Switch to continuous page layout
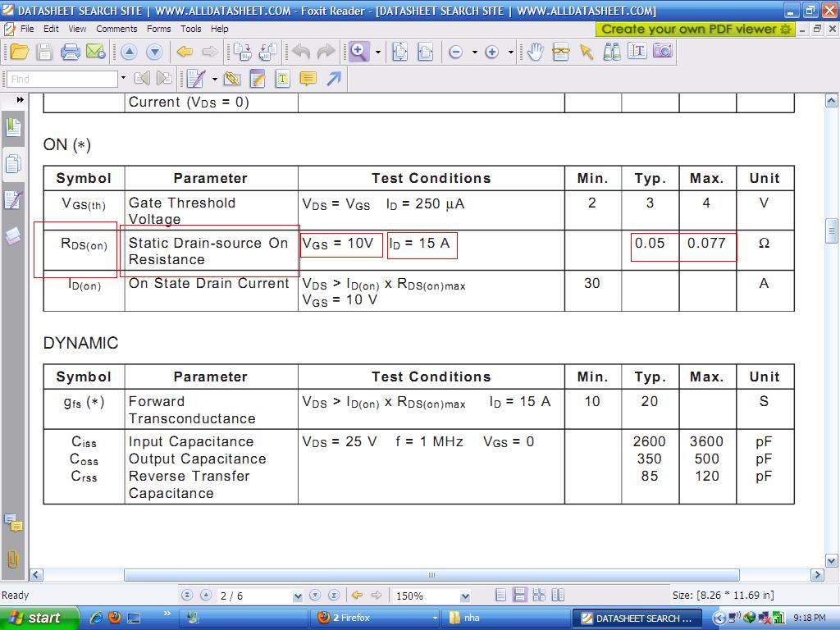The image size is (840, 630). tap(519, 596)
